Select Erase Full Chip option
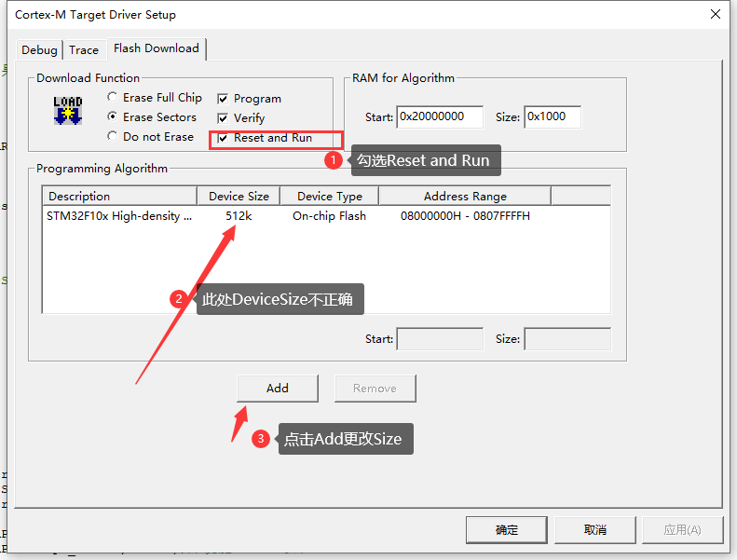The image size is (737, 560). click(155, 97)
